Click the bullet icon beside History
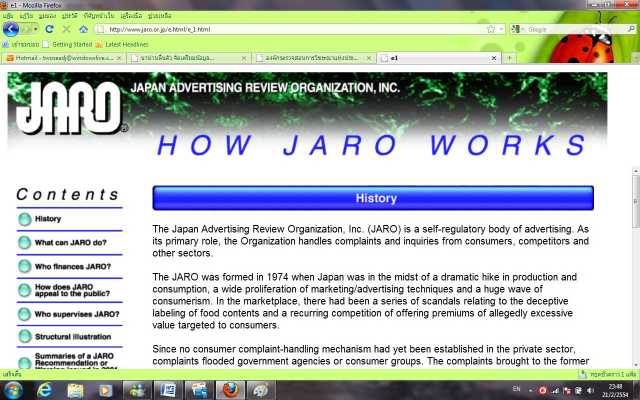This screenshot has height=400, width=640. 24,219
